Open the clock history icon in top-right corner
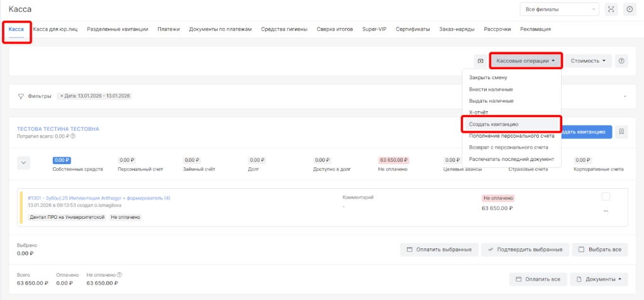644x300 pixels. tap(629, 9)
